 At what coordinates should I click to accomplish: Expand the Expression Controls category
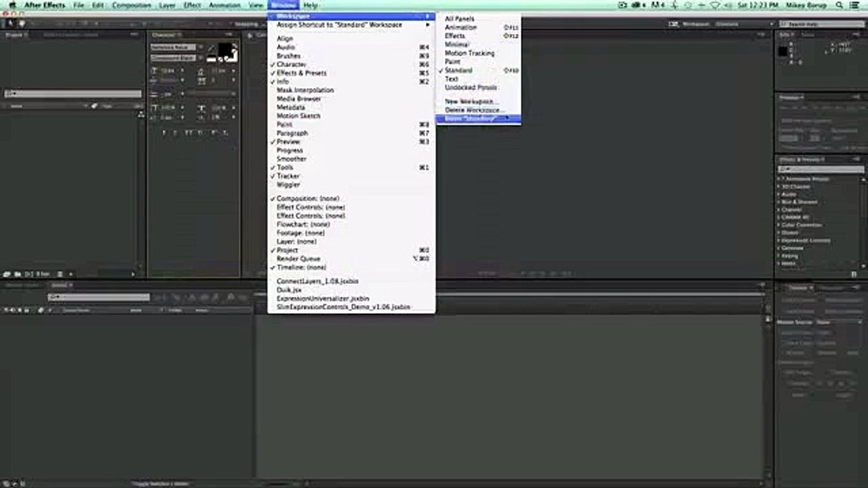[x=778, y=241]
